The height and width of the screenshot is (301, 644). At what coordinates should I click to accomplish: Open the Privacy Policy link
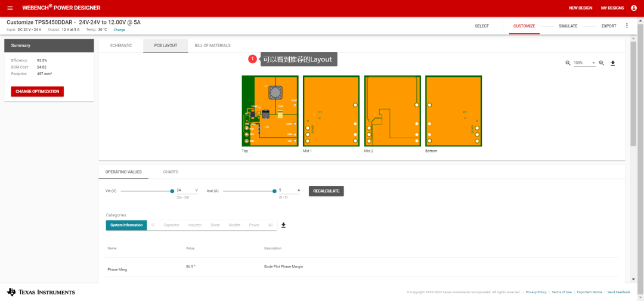(536, 292)
